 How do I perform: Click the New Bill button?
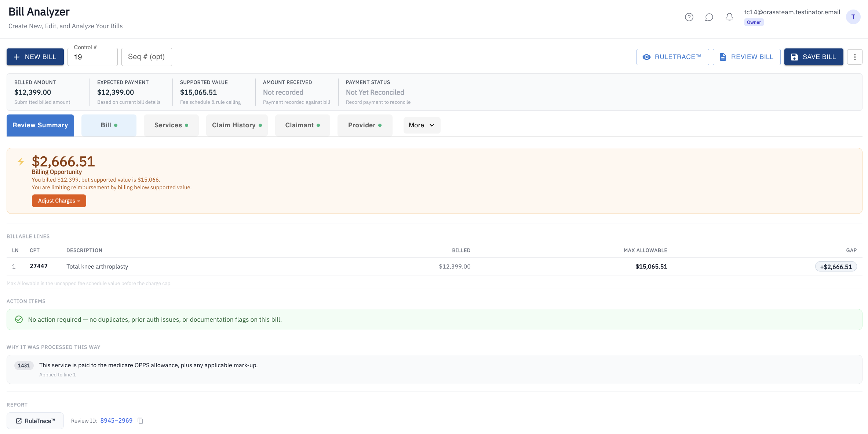pyautogui.click(x=35, y=57)
